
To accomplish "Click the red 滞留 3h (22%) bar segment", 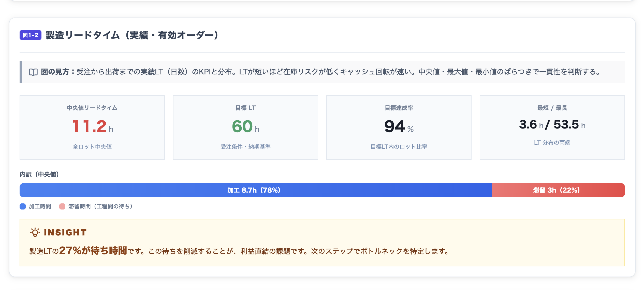I will (x=558, y=190).
